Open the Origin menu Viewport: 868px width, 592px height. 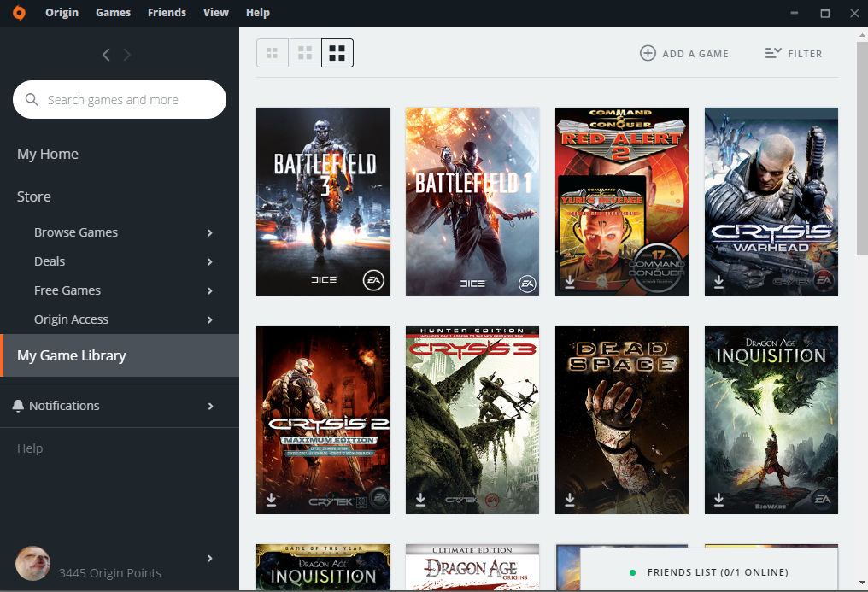pyautogui.click(x=62, y=12)
